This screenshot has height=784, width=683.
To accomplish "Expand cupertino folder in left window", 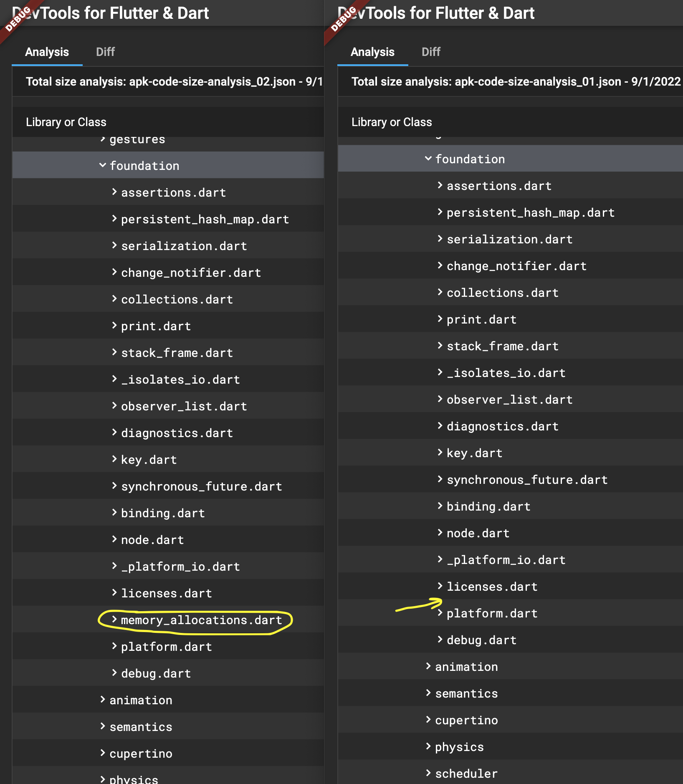I will point(103,753).
